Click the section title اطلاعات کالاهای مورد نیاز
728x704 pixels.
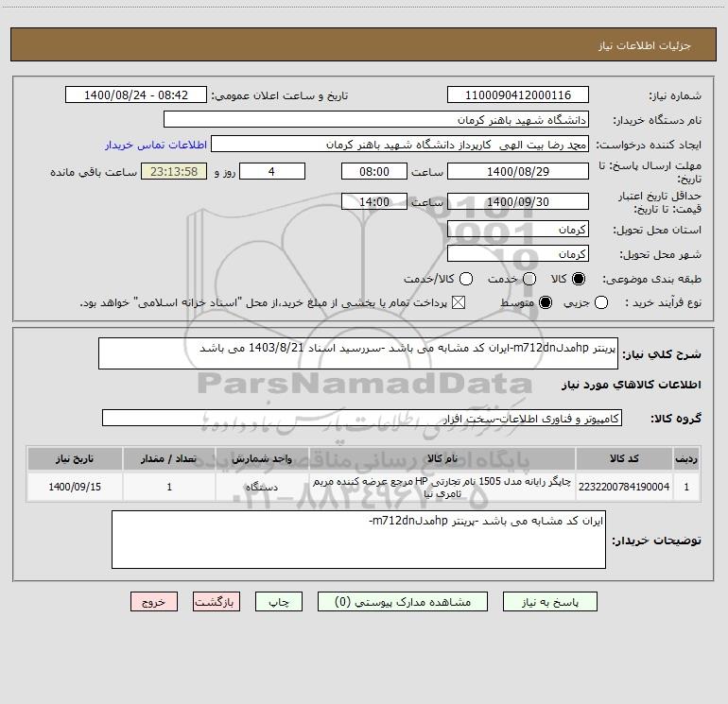[x=632, y=385]
